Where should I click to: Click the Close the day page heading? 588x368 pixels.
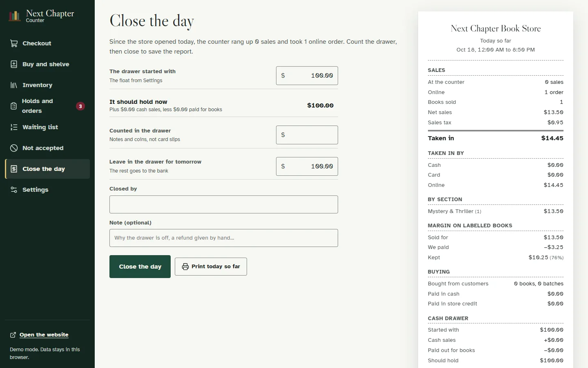pyautogui.click(x=152, y=21)
